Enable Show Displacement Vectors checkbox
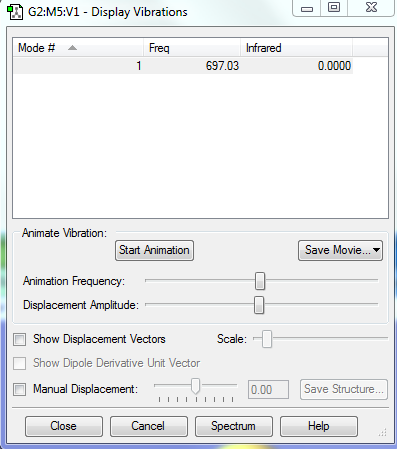The image size is (397, 449). pyautogui.click(x=19, y=339)
